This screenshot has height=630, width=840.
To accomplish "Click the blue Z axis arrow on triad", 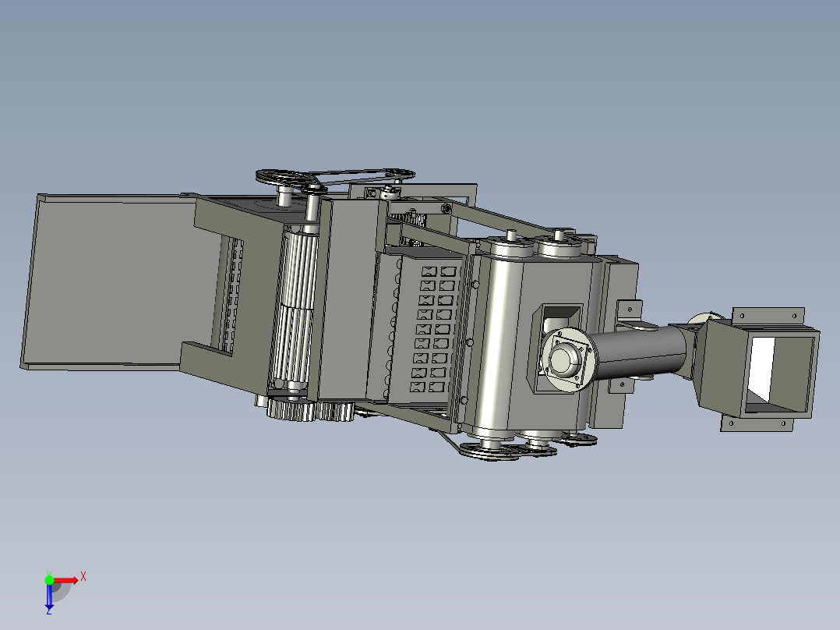I will 49,596.
